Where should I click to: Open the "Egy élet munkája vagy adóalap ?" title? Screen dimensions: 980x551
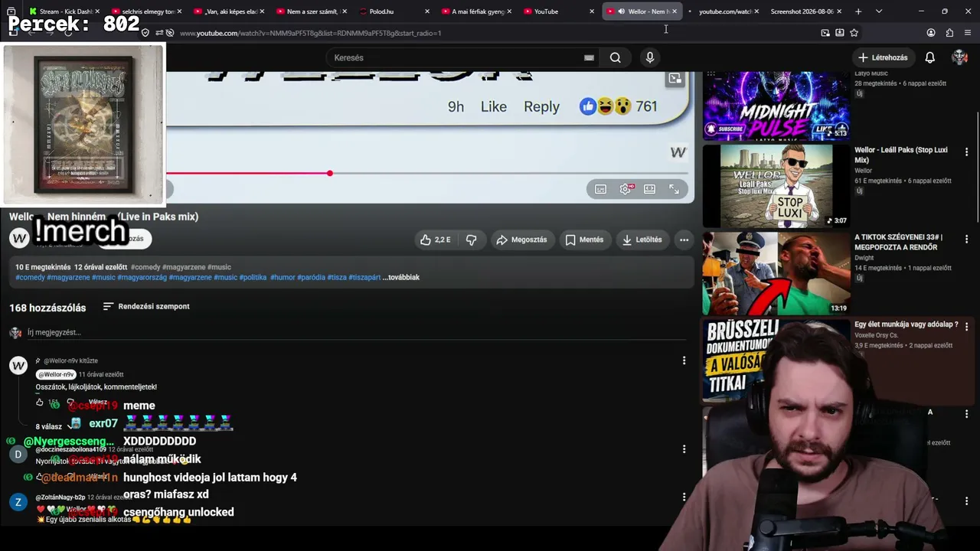[x=906, y=324]
